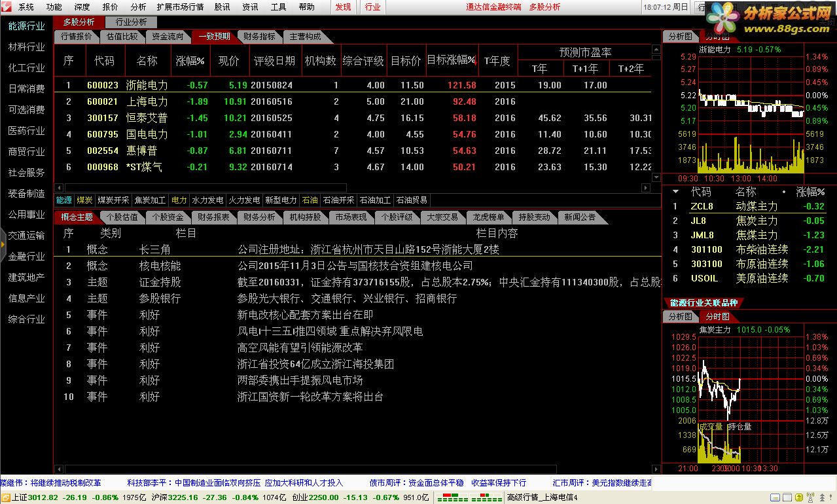Click left arrow of stock table horizontal scrollbar

tap(59, 187)
